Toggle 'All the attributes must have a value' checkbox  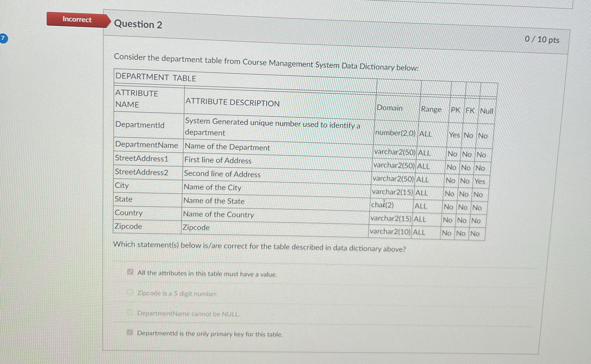coord(130,272)
